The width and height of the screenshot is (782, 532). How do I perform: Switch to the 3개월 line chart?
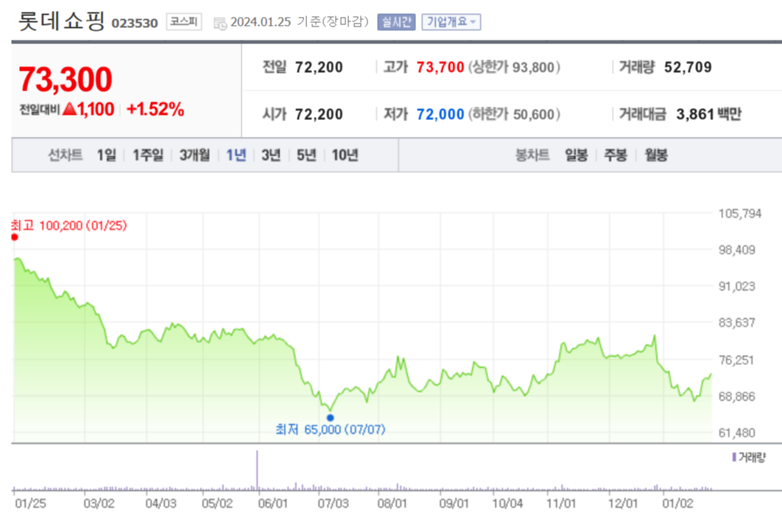coord(194,155)
